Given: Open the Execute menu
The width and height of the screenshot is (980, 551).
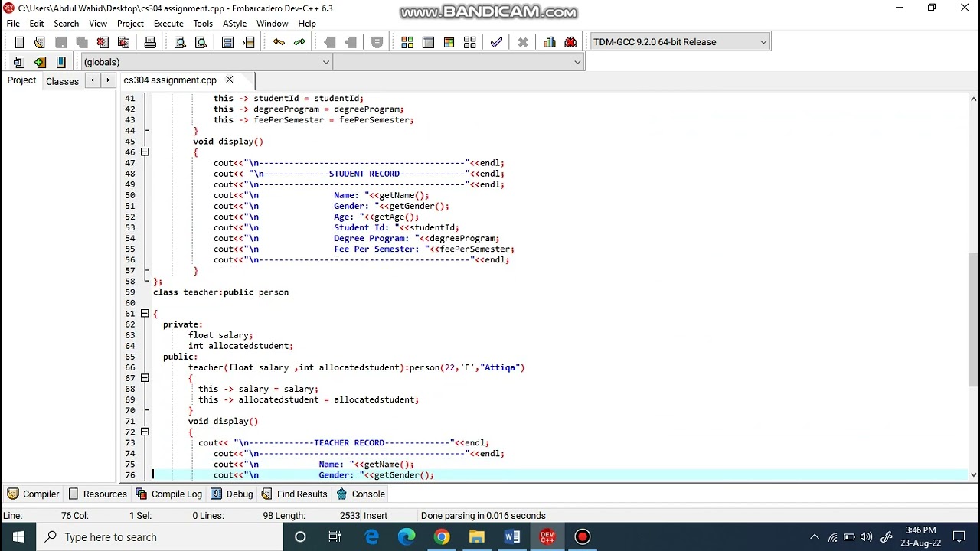Looking at the screenshot, I should (x=168, y=24).
